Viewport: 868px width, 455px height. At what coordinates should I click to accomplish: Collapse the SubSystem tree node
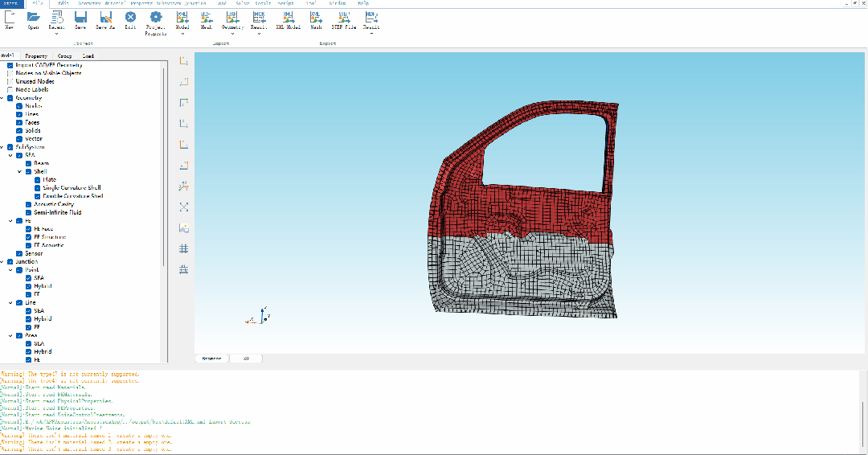pos(2,147)
